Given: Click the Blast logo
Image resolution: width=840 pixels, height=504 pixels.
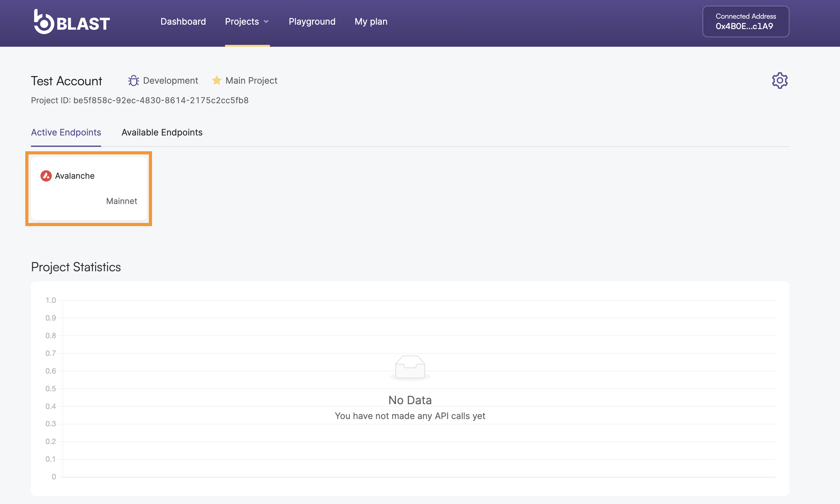Looking at the screenshot, I should 72,21.
